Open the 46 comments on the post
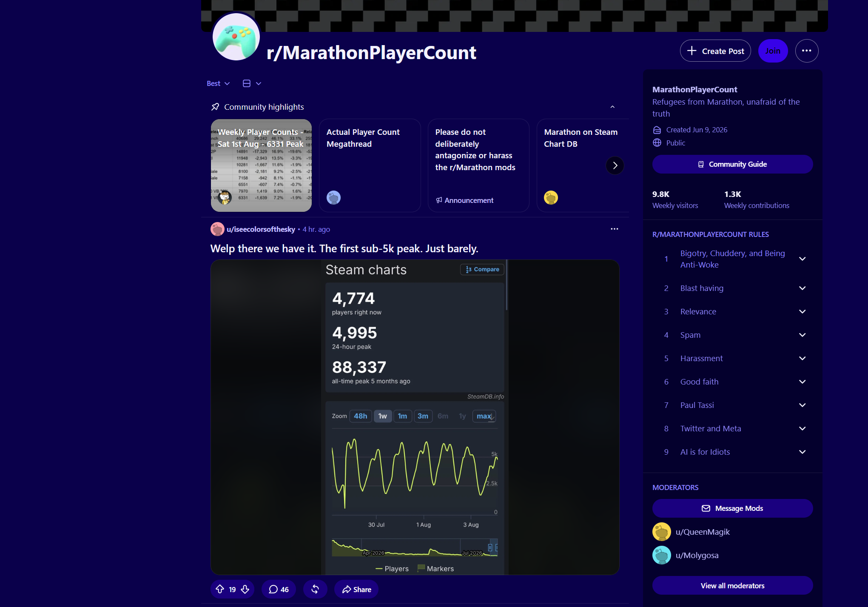 click(x=279, y=589)
